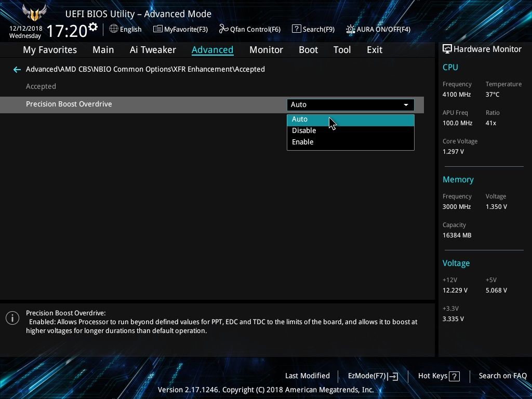Click Search on FAQ
This screenshot has width=532, height=399.
[x=502, y=376]
